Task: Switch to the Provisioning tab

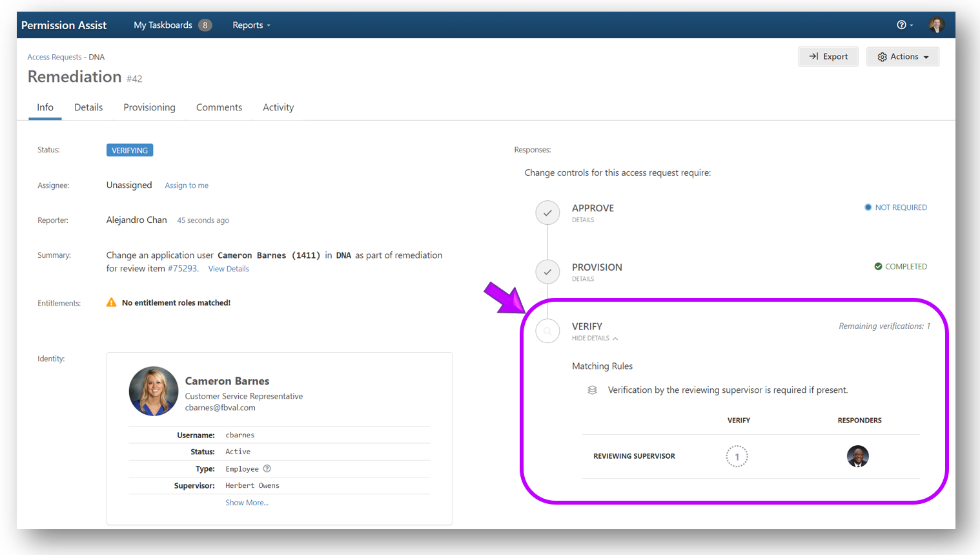Action: [x=149, y=107]
